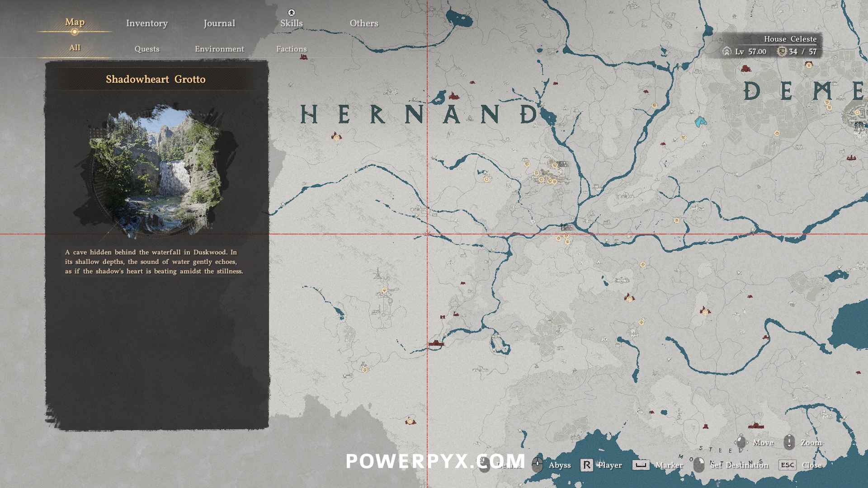868x488 pixels.
Task: Click the House Celeste crest icon
Action: coord(781,52)
